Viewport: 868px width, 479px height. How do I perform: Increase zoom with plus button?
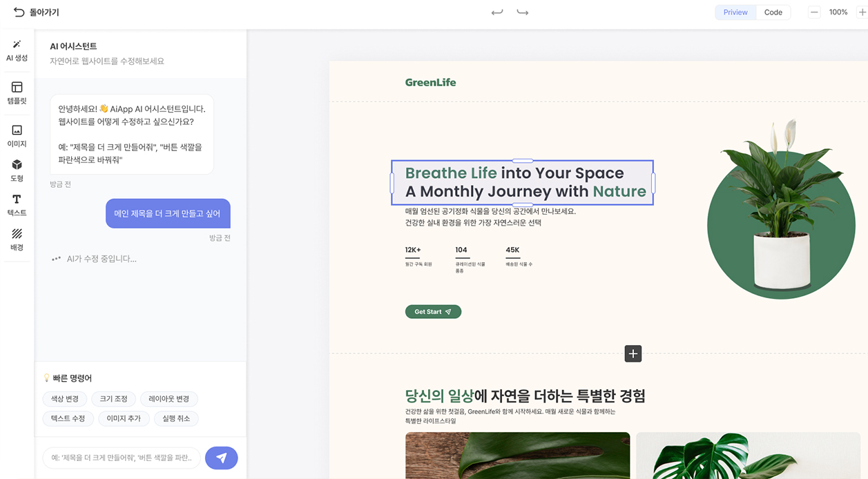coord(862,12)
